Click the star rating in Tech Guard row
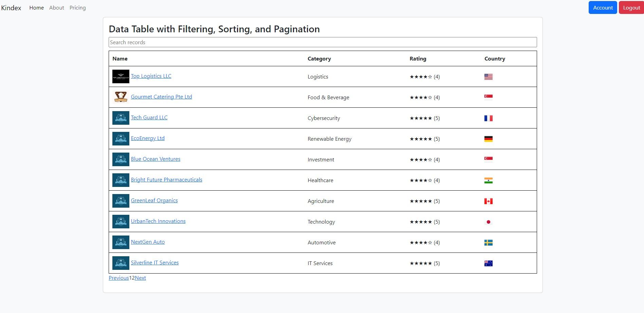644x313 pixels. tap(425, 118)
